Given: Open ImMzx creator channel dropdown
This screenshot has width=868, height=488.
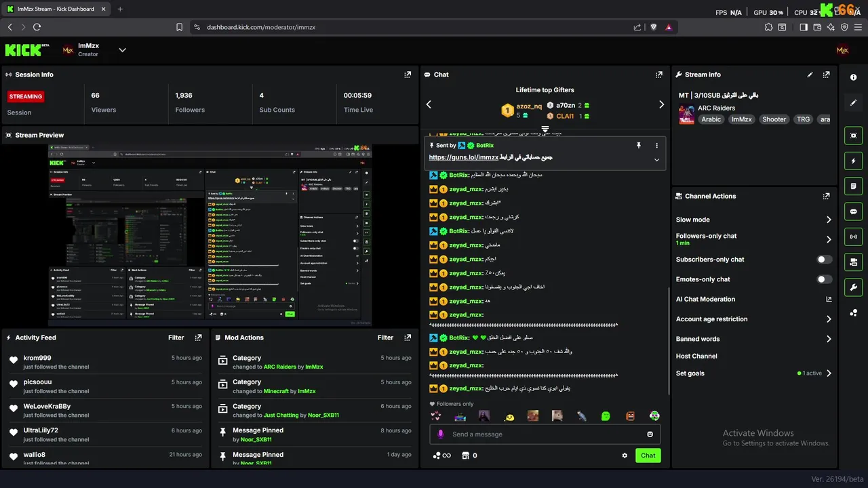Looking at the screenshot, I should point(123,49).
